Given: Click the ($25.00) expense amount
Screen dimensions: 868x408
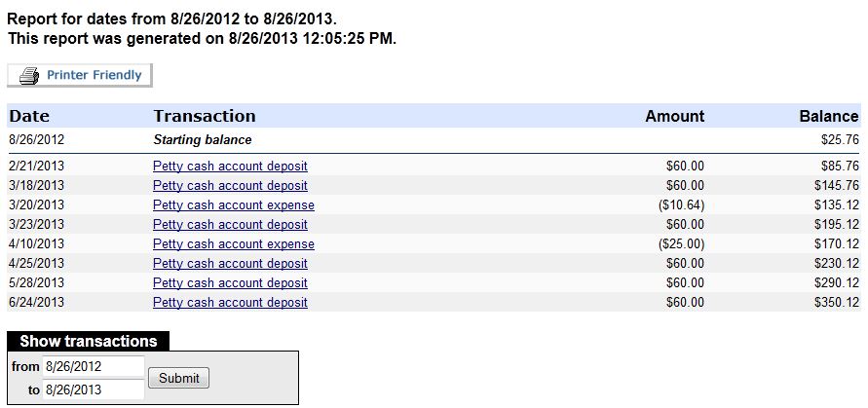Looking at the screenshot, I should pos(680,244).
